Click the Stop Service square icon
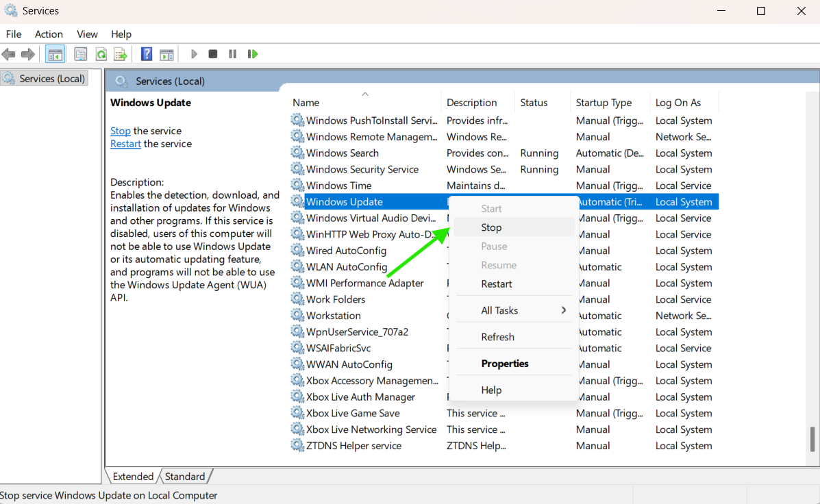The image size is (820, 504). tap(213, 54)
